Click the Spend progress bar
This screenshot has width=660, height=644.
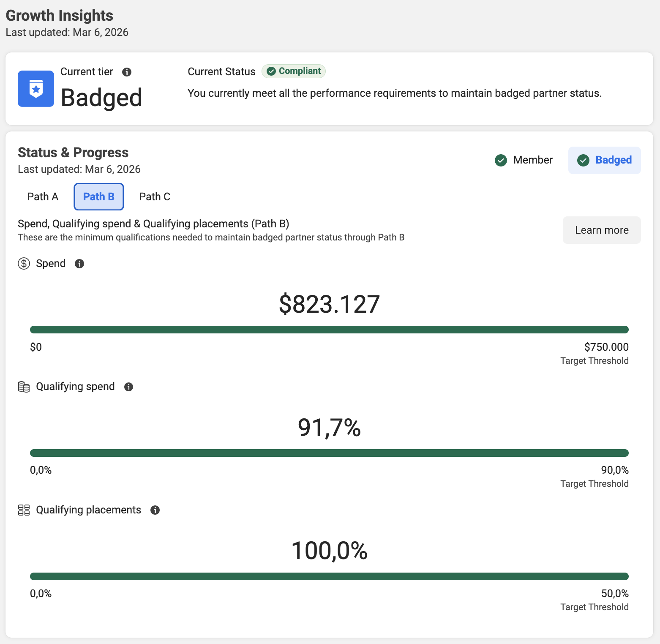pyautogui.click(x=329, y=330)
